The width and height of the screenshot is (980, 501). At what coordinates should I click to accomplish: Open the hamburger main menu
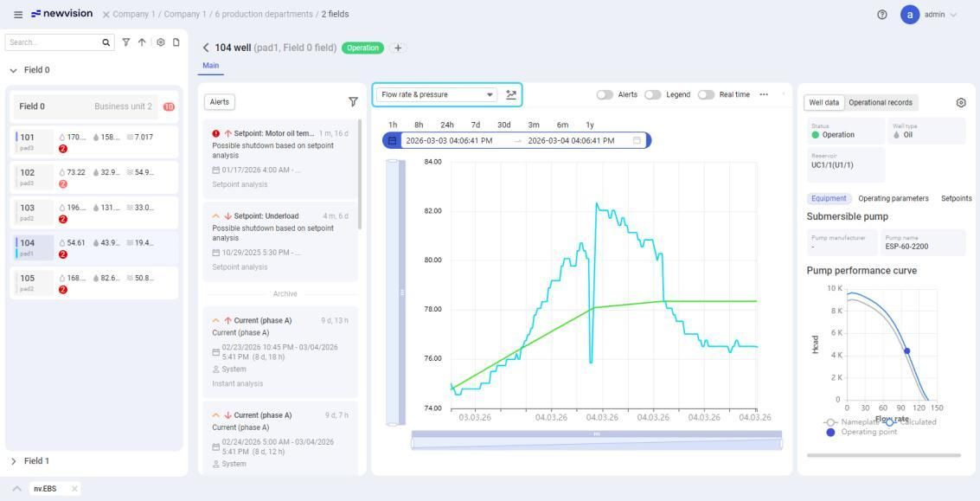pos(18,15)
